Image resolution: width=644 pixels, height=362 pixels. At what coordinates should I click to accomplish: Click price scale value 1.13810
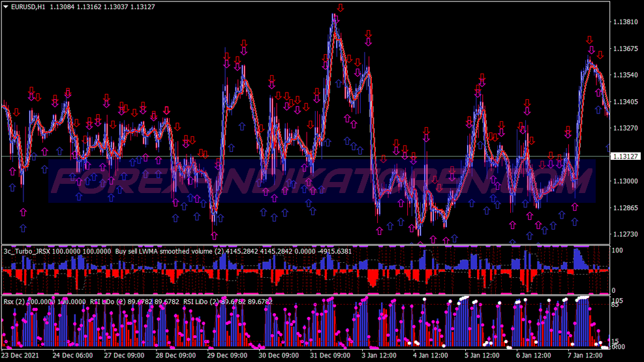tap(625, 22)
